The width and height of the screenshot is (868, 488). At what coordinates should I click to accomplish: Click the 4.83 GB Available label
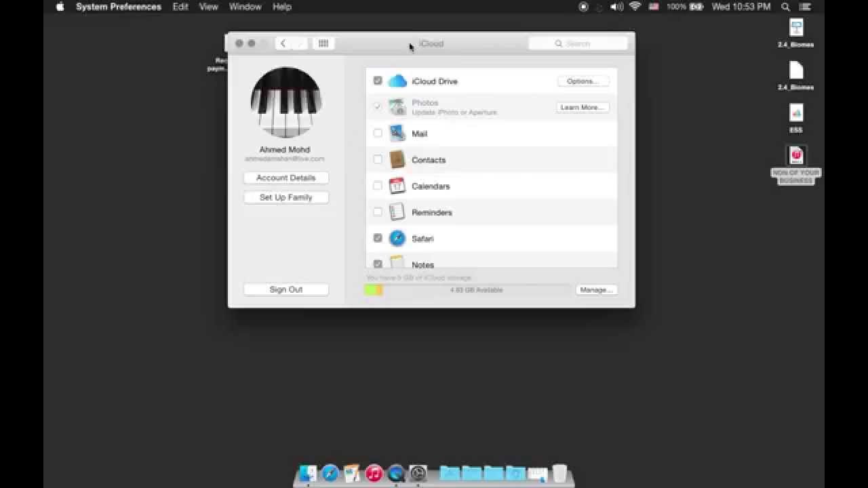476,290
